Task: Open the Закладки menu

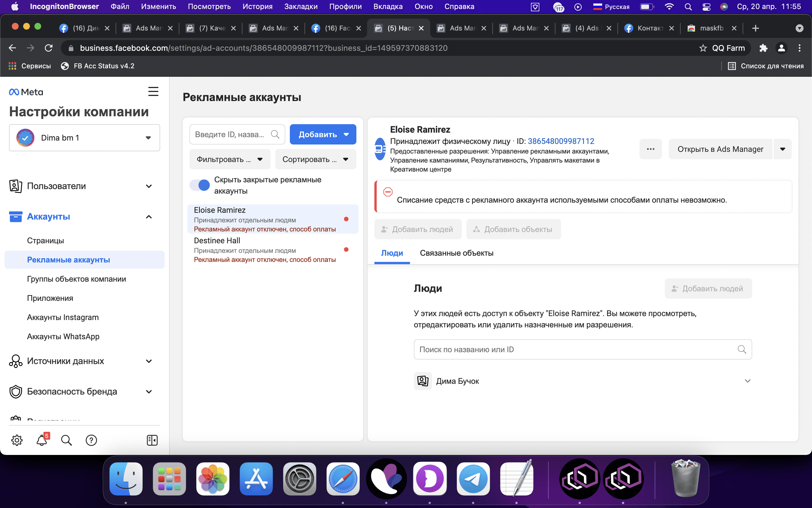Action: pyautogui.click(x=301, y=6)
